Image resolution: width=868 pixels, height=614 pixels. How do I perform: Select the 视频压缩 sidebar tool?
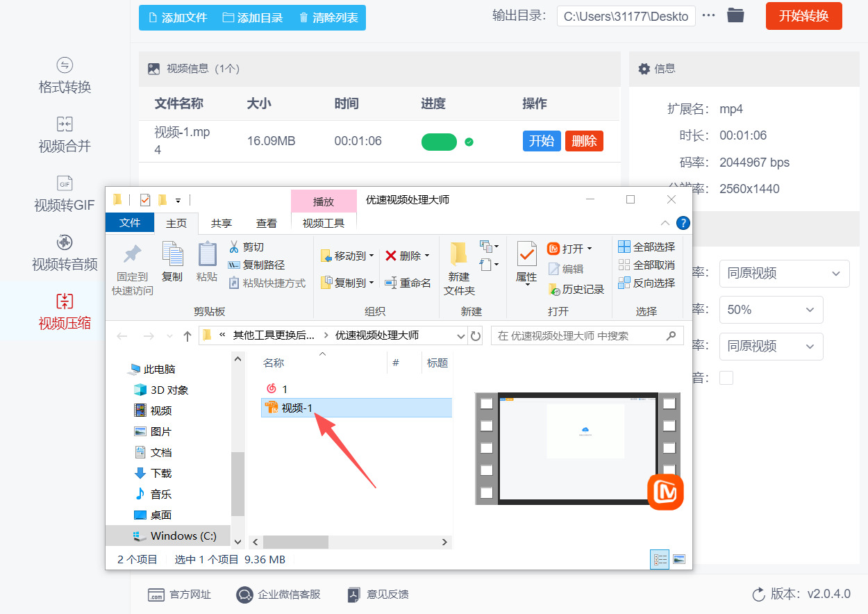65,313
